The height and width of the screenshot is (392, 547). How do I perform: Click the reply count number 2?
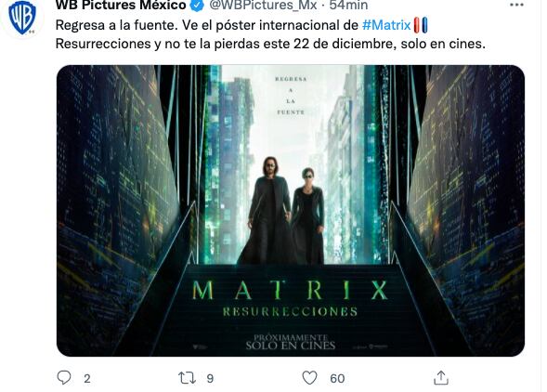pos(87,378)
